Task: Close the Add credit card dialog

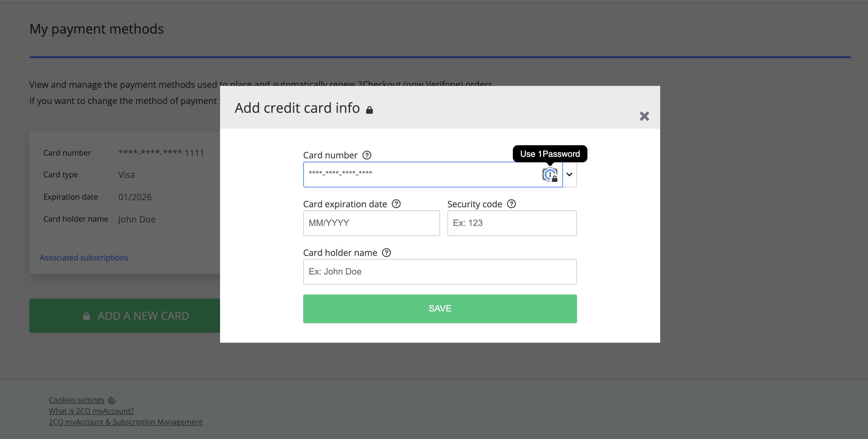Action: tap(644, 116)
